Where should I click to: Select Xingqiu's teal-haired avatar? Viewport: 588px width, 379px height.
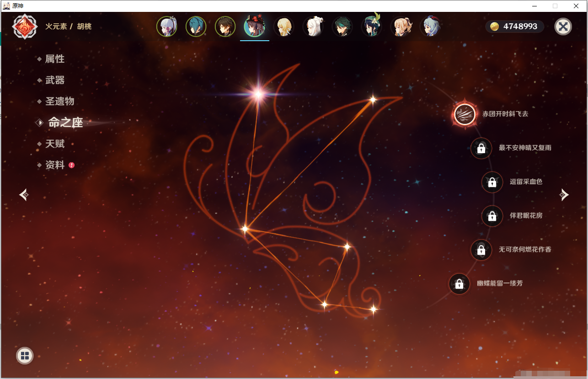[x=196, y=27]
